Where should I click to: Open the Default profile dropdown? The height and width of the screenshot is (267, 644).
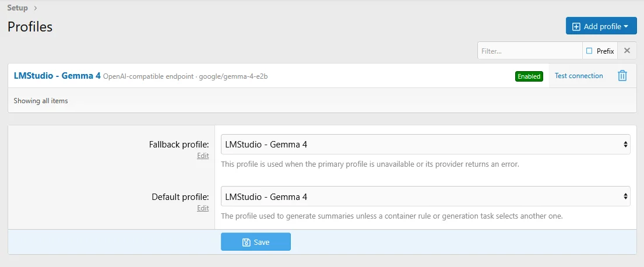pyautogui.click(x=425, y=196)
